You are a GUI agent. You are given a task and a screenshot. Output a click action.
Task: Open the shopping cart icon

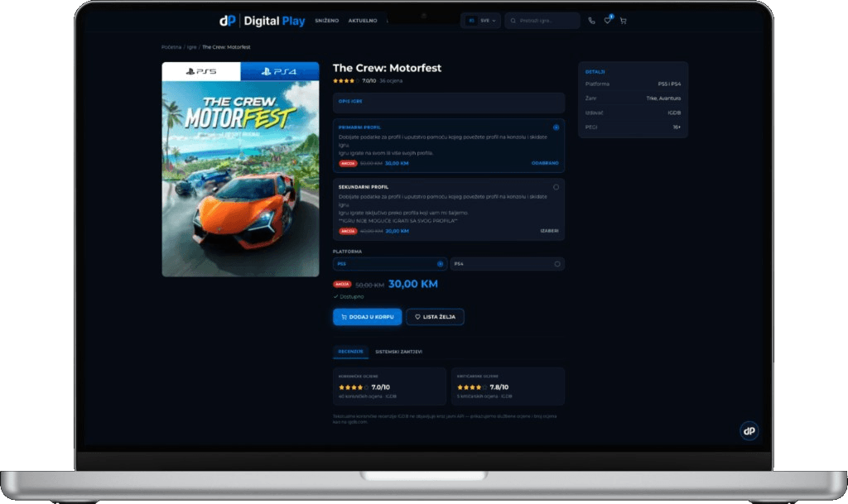(x=623, y=21)
